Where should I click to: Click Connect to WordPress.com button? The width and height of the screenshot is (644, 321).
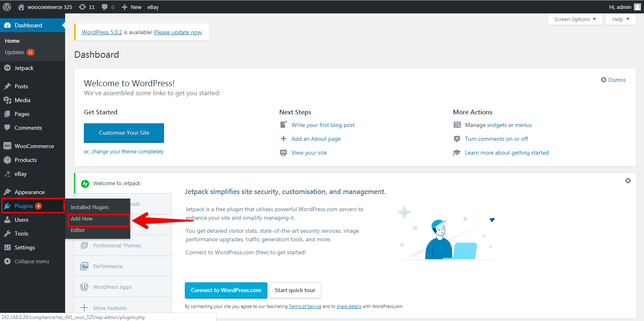226,290
